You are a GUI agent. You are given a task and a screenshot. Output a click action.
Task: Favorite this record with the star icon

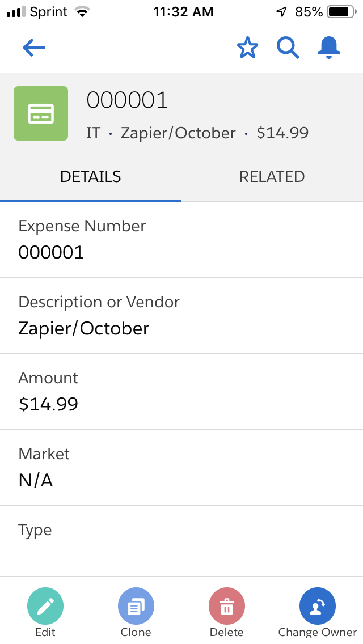tap(247, 48)
